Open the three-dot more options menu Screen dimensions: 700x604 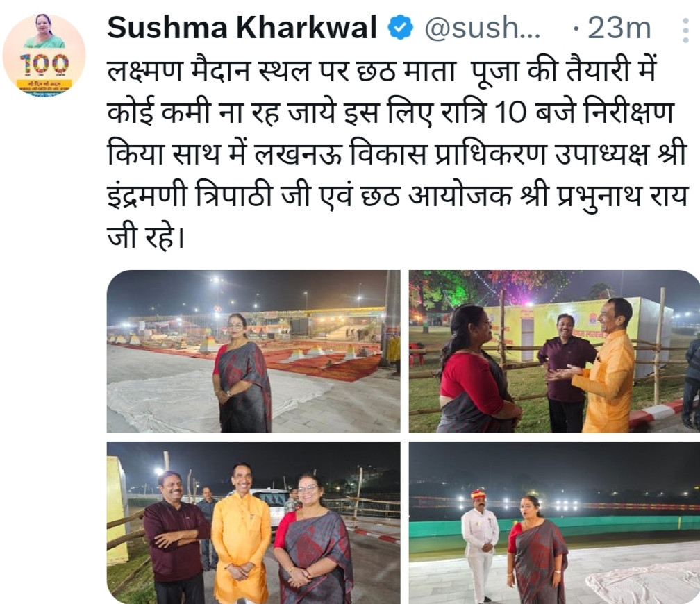click(685, 31)
